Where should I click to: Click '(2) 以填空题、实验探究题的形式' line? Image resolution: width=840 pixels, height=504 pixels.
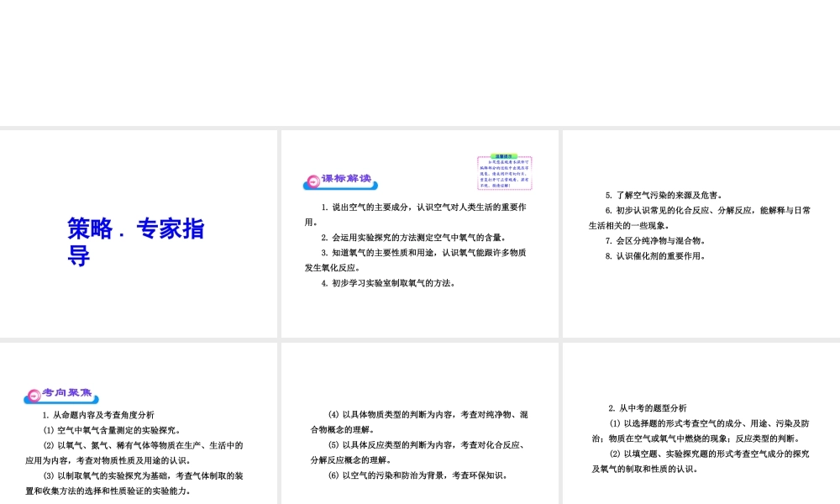point(709,454)
